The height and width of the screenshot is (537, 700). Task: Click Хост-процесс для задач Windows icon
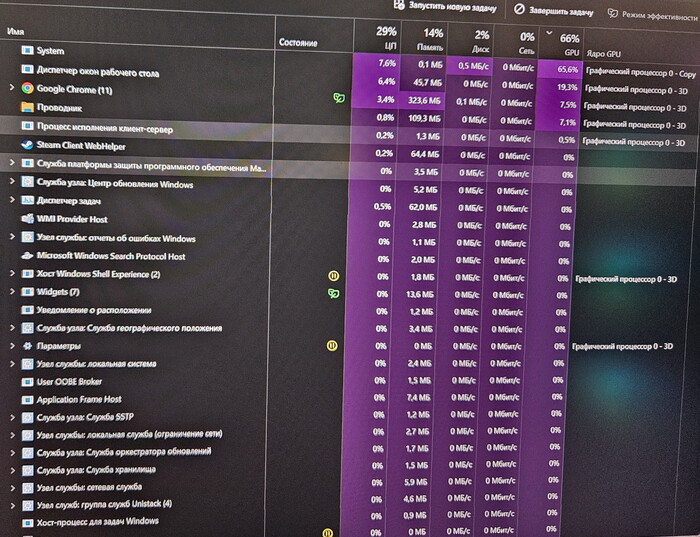pyautogui.click(x=27, y=522)
